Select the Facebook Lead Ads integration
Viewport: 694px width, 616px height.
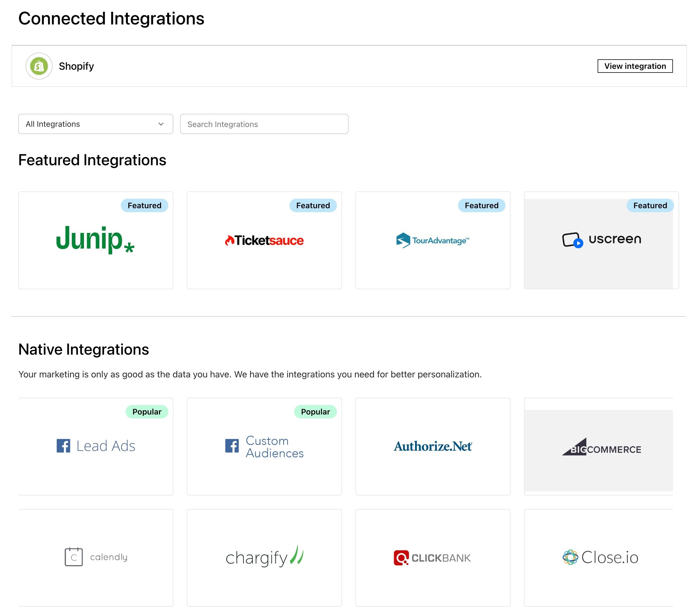(x=96, y=446)
